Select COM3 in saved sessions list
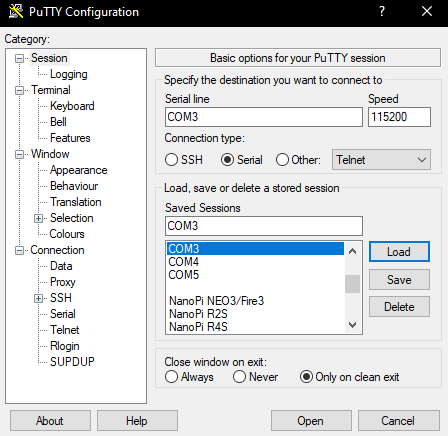The height and width of the screenshot is (436, 448). pos(255,249)
